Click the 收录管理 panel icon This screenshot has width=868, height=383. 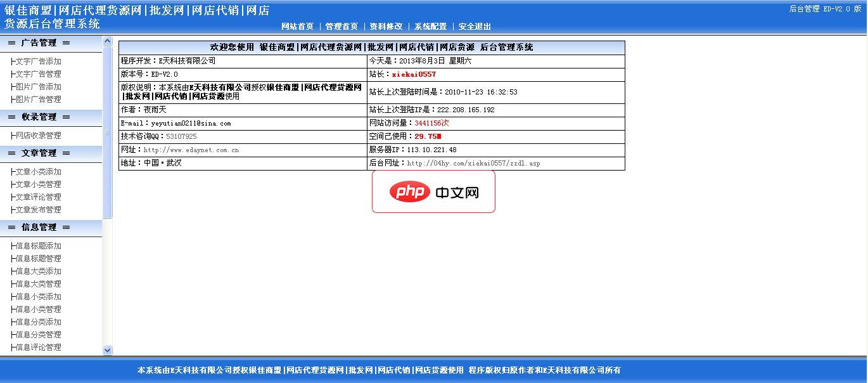pyautogui.click(x=11, y=117)
